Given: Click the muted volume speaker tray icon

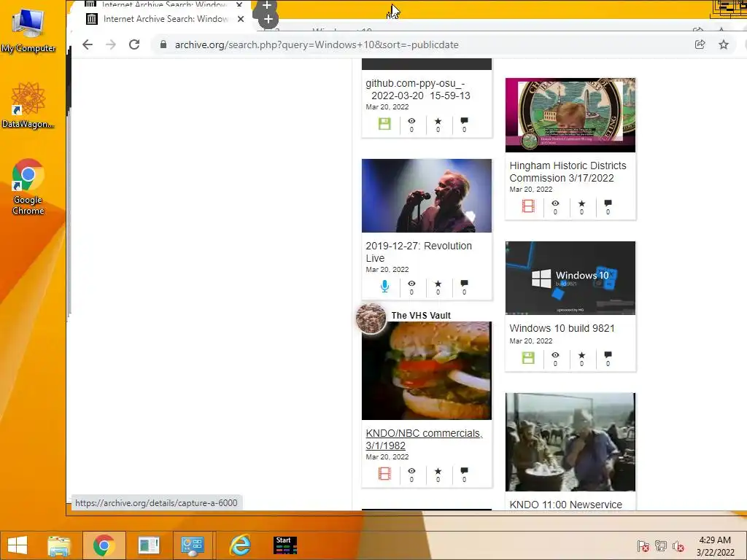Looking at the screenshot, I should (678, 546).
